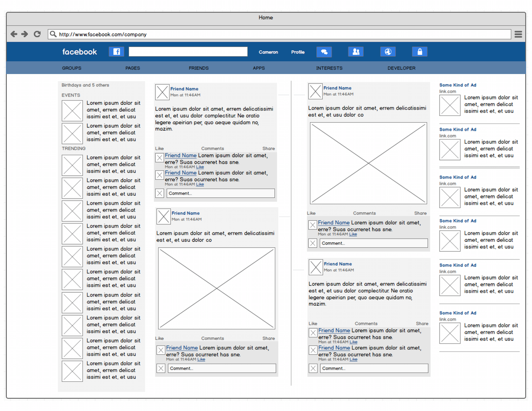
Task: Open the browser hamburger menu
Action: click(x=518, y=34)
